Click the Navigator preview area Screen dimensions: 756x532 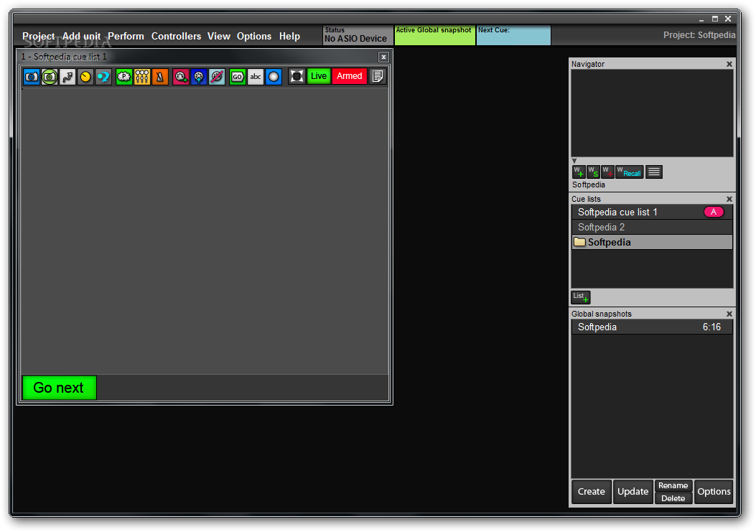click(x=652, y=113)
